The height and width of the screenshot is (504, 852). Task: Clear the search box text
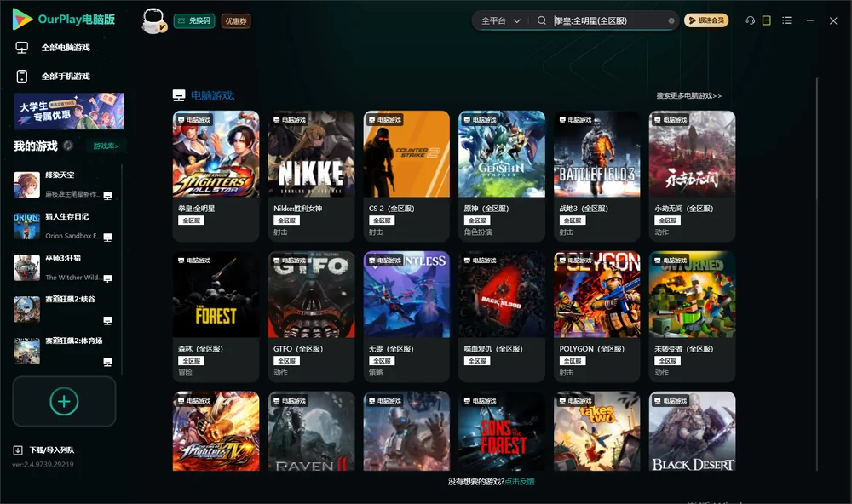pos(671,21)
